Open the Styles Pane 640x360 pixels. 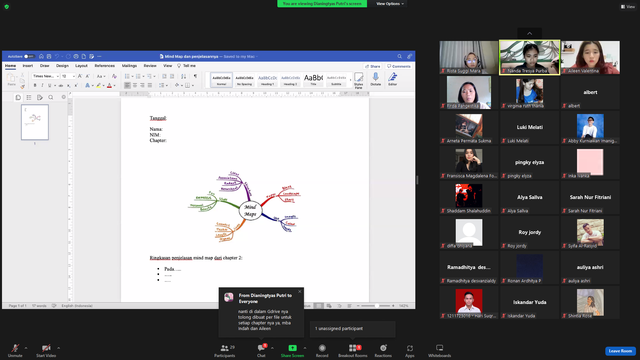coord(358,80)
